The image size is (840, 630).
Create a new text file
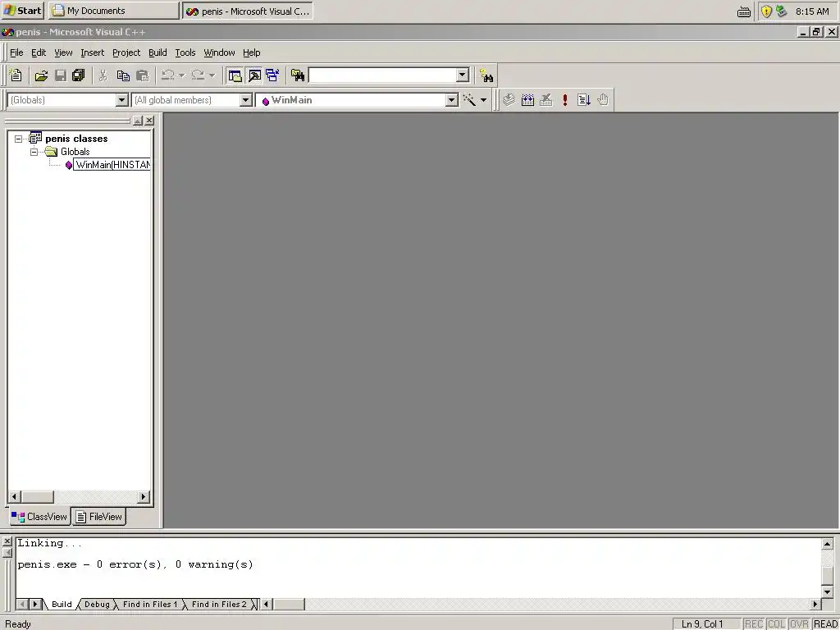[16, 75]
